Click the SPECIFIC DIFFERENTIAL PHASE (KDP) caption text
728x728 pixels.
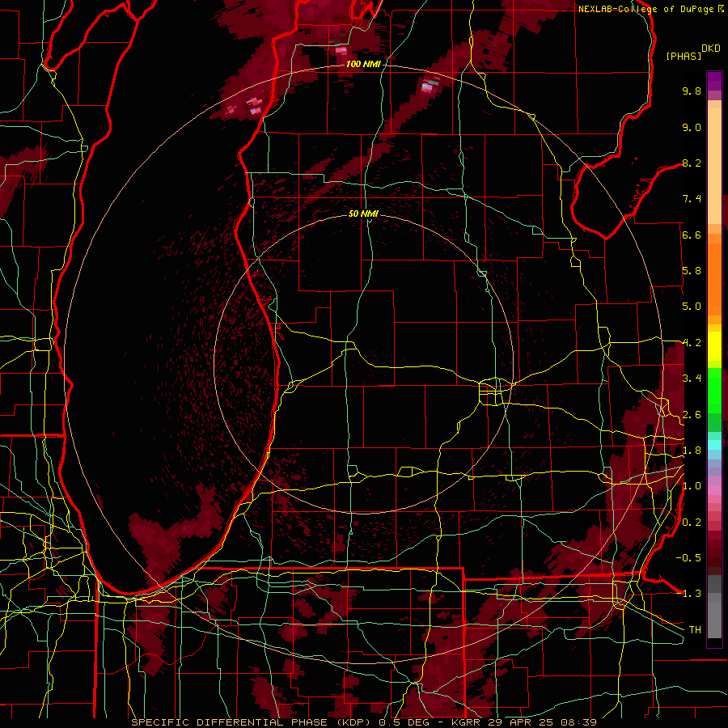[252, 722]
